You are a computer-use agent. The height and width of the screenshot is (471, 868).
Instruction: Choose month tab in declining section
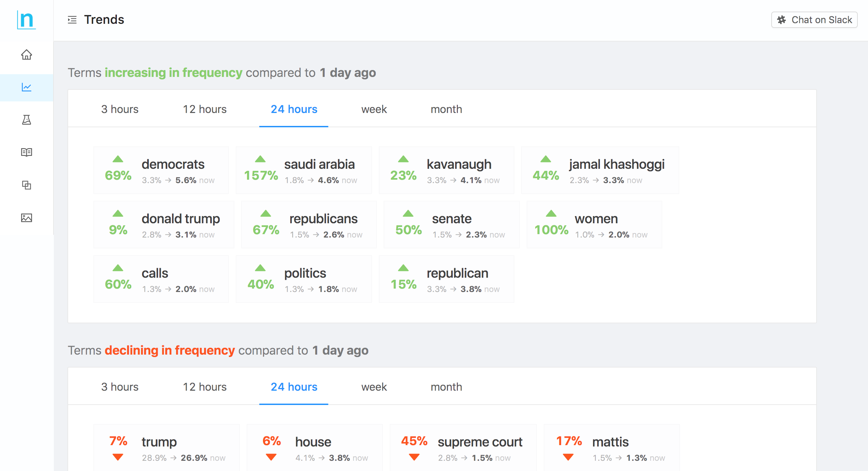pos(446,387)
